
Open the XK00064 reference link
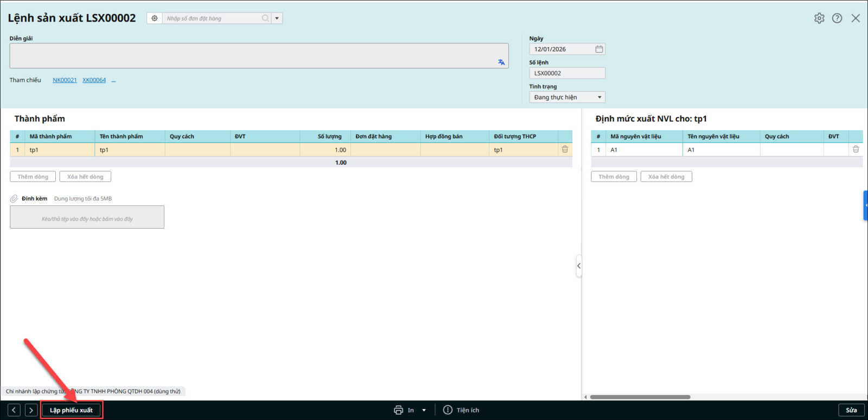[x=94, y=80]
